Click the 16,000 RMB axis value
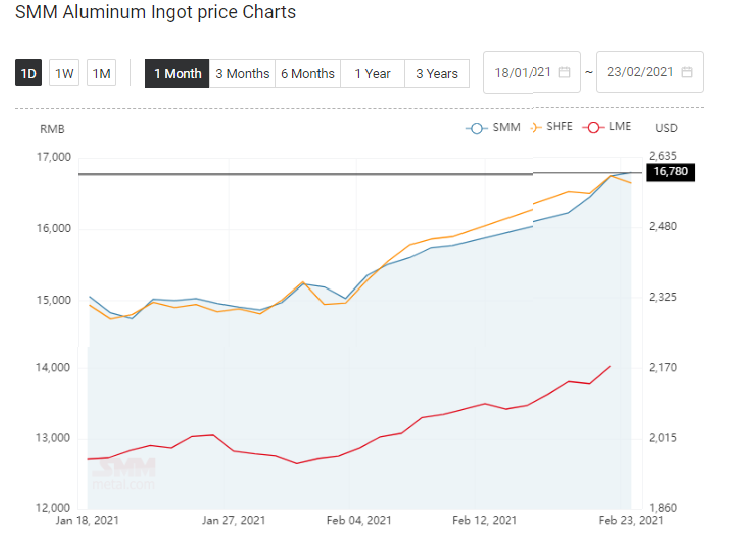The image size is (737, 533). click(x=54, y=228)
